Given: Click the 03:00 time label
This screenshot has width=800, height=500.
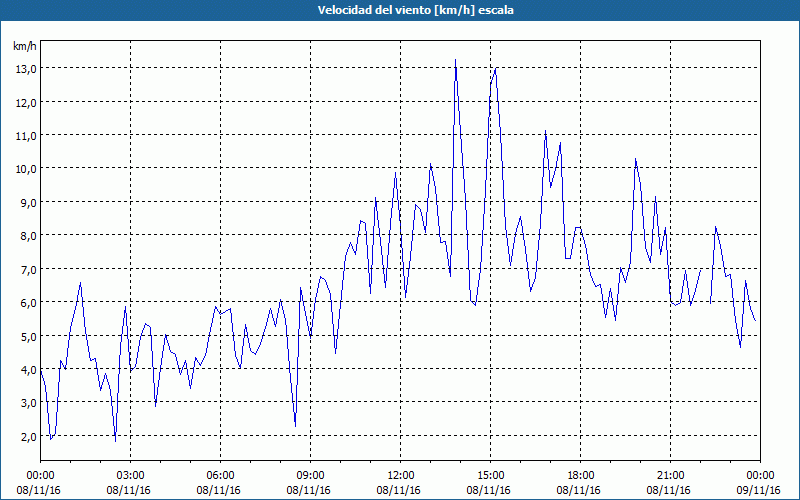Looking at the screenshot, I should pyautogui.click(x=130, y=476).
